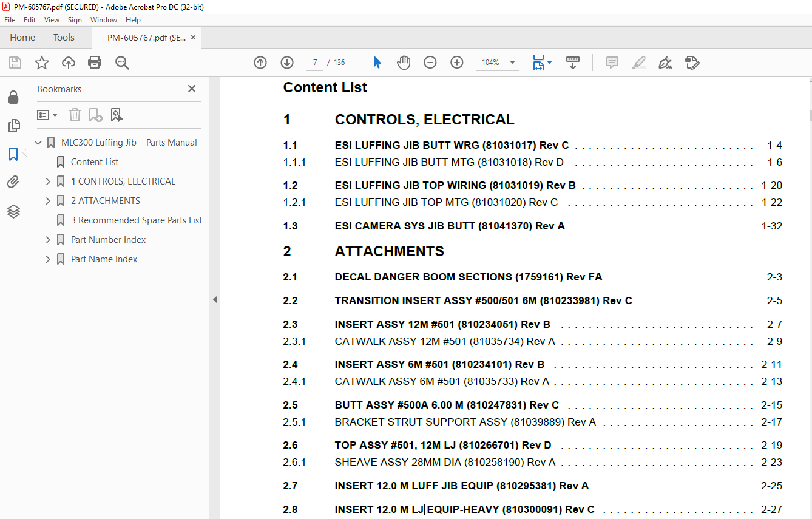Go to previous page arrow
This screenshot has width=812, height=519.
click(260, 63)
